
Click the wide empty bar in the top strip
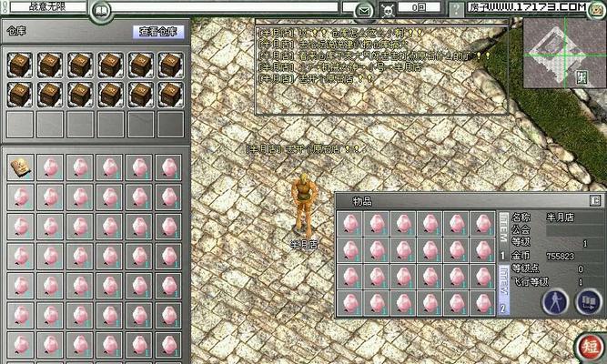[x=227, y=7]
